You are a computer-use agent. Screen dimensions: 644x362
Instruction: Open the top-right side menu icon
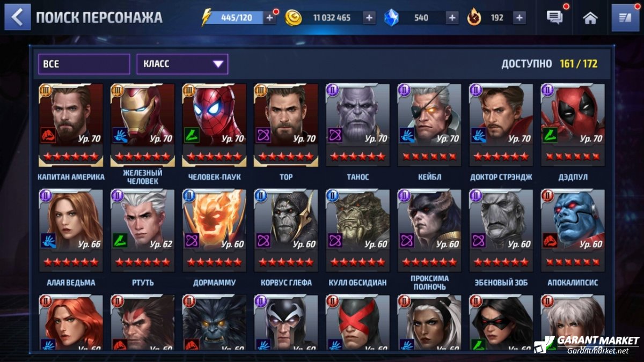625,18
